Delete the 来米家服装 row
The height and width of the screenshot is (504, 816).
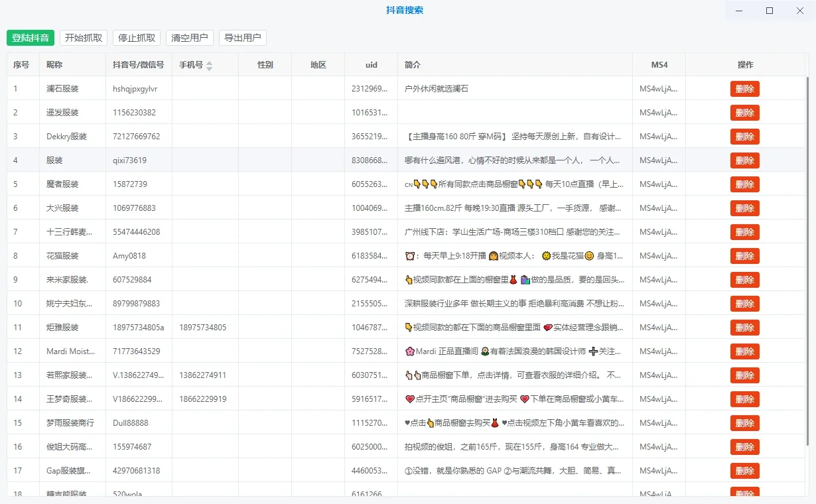745,280
